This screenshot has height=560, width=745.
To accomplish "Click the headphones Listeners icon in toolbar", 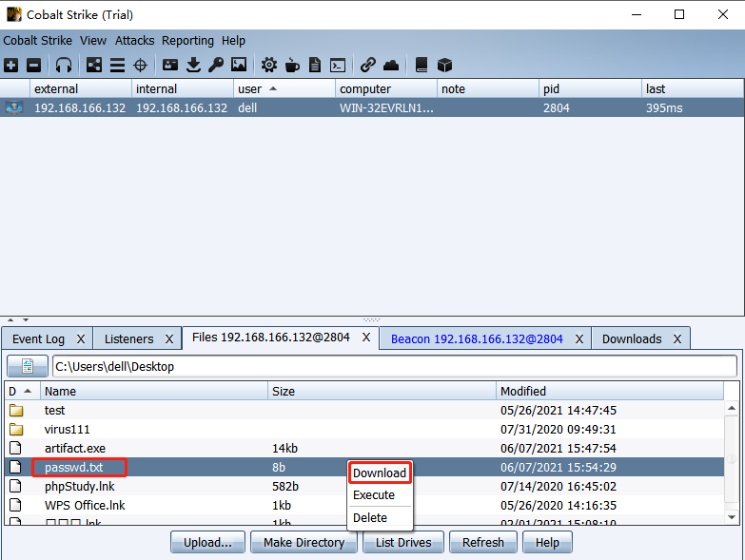I will pos(64,65).
